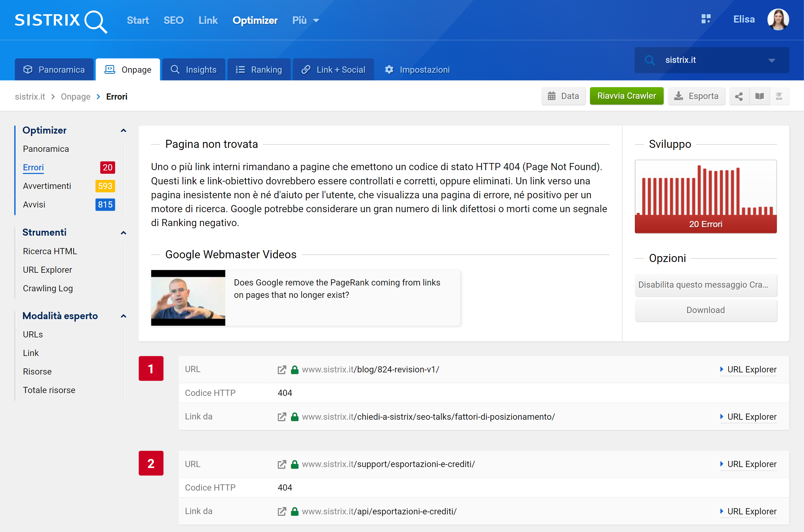Select Optimizer in top navigation
804x532 pixels.
coord(255,20)
